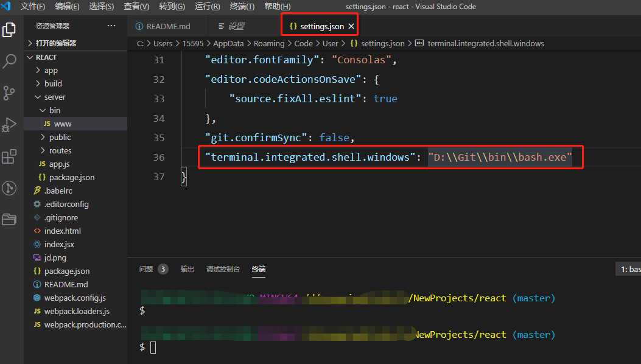The height and width of the screenshot is (364, 641).
Task: Open the 运行(R) menu
Action: (207, 7)
